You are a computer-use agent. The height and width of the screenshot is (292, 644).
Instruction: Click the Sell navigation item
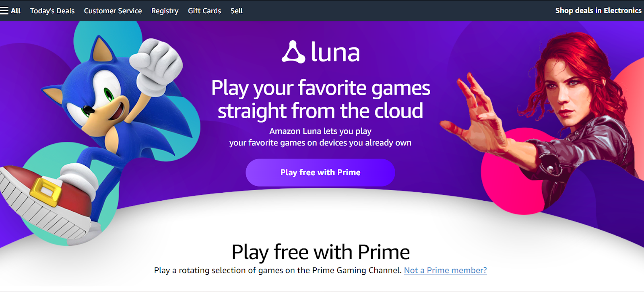pos(237,11)
